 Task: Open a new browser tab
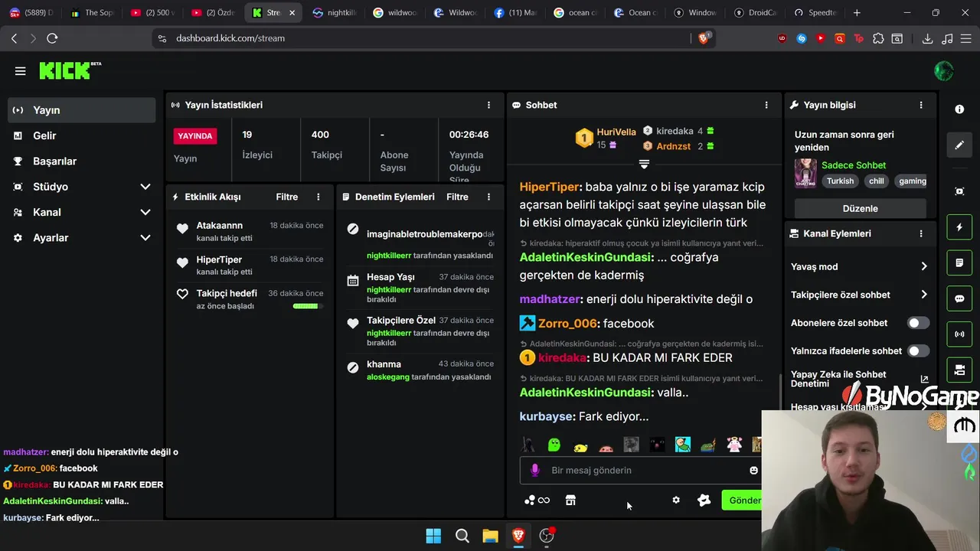[x=857, y=12]
